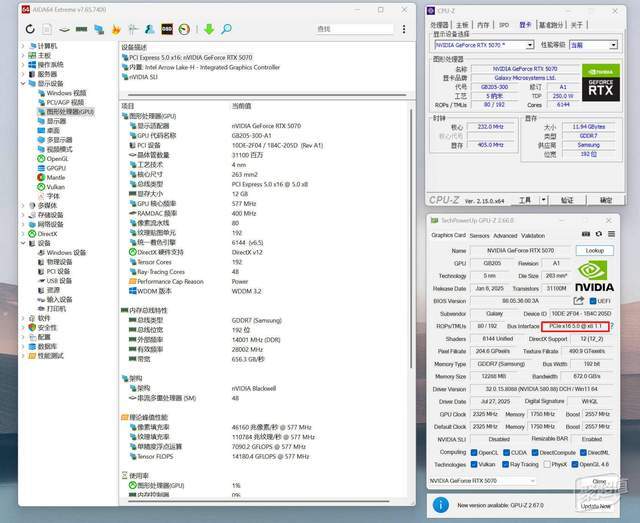Launch AIDA64 stability test flame icon
This screenshot has height=523, width=640.
coord(116,29)
